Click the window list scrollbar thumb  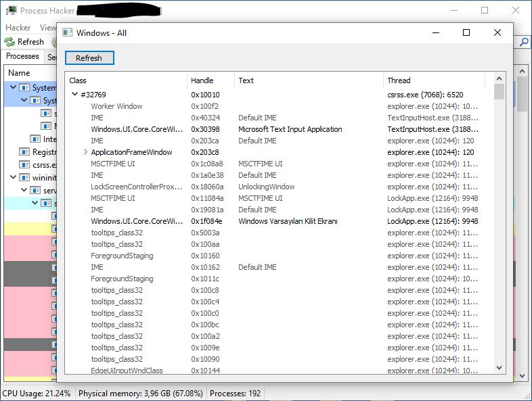coord(499,92)
